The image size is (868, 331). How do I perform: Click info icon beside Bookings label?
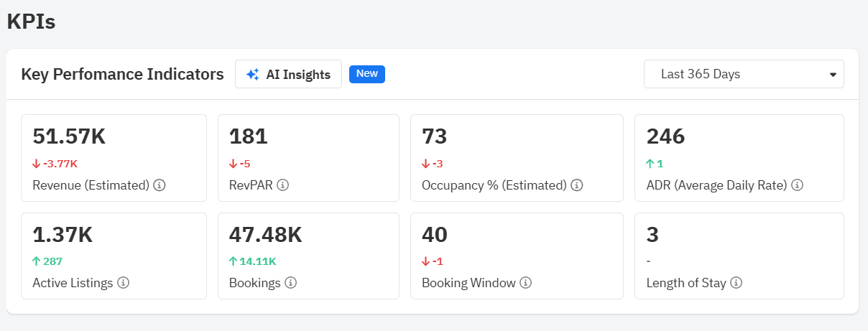click(290, 283)
